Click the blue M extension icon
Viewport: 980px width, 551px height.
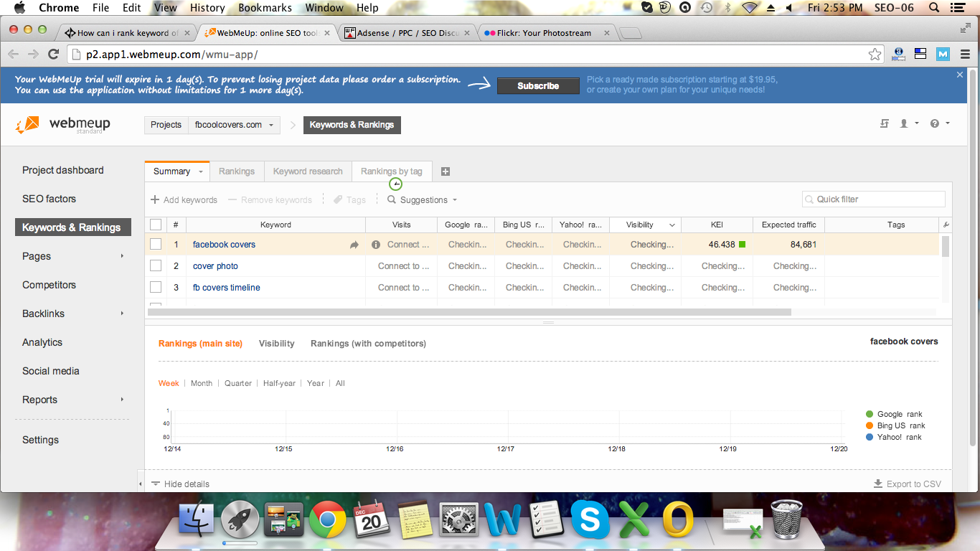pyautogui.click(x=943, y=55)
